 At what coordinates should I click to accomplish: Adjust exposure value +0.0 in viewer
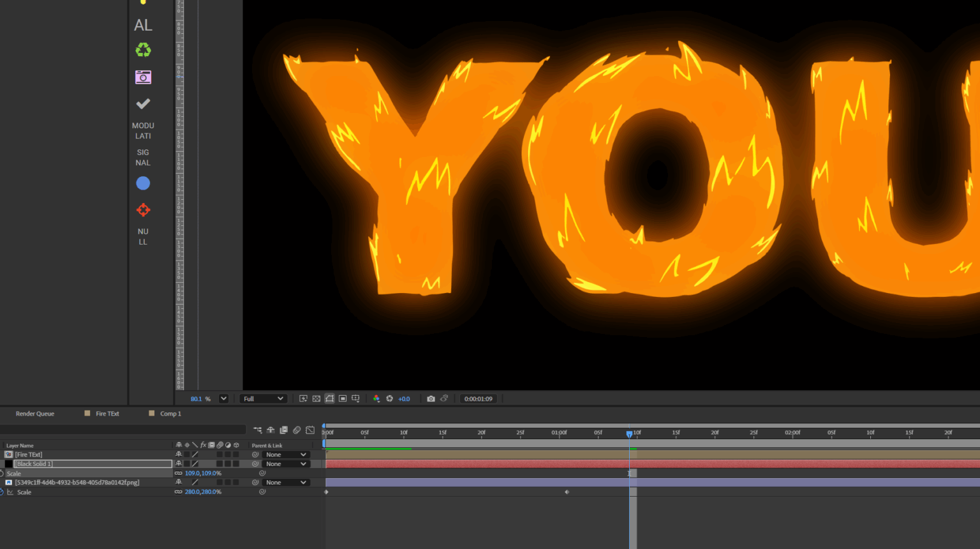(x=404, y=399)
